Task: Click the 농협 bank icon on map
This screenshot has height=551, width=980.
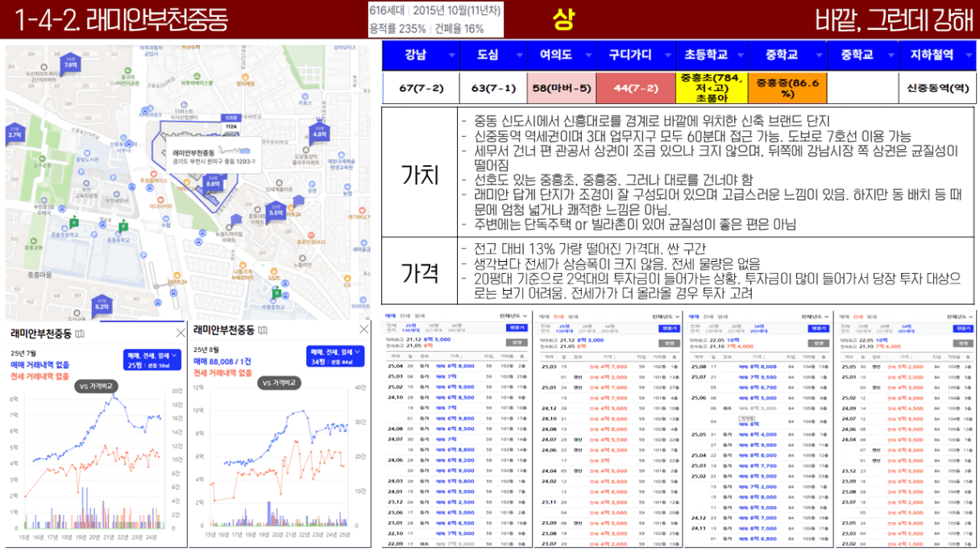Action: coord(347,185)
